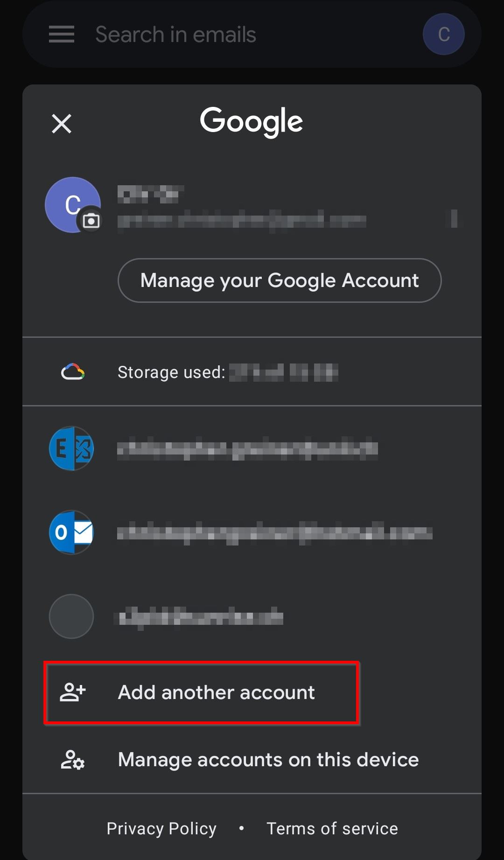The image size is (504, 860).
Task: Tap the camera icon on profile picture
Action: (91, 220)
